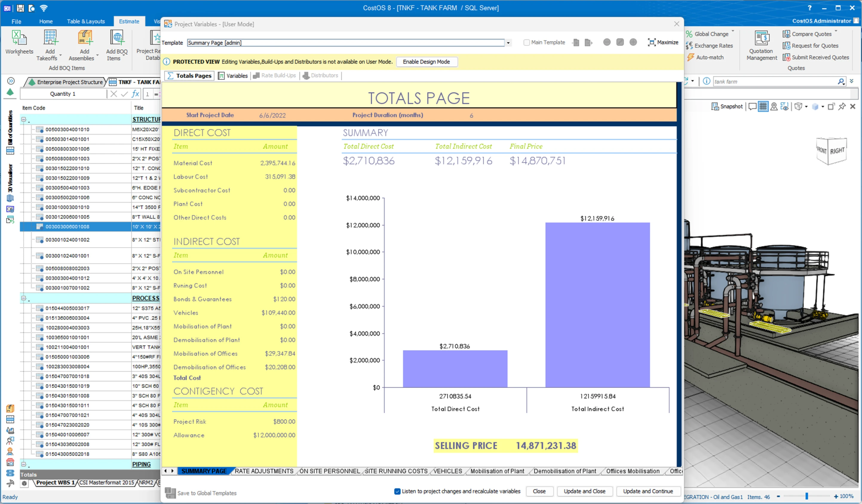Click the Exchange Rates icon

[689, 46]
